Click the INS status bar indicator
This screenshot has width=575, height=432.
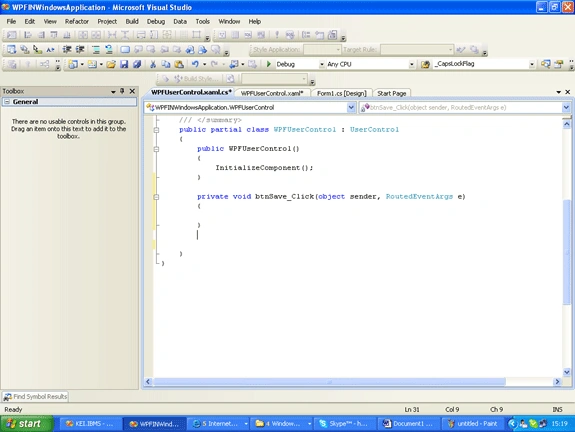pyautogui.click(x=557, y=409)
